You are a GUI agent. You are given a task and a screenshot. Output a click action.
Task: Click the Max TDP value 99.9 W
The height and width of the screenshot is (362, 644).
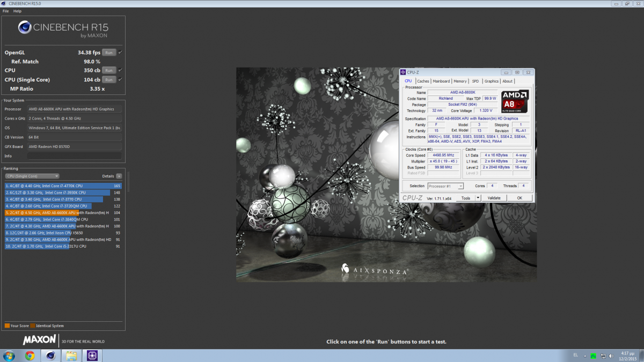click(490, 98)
